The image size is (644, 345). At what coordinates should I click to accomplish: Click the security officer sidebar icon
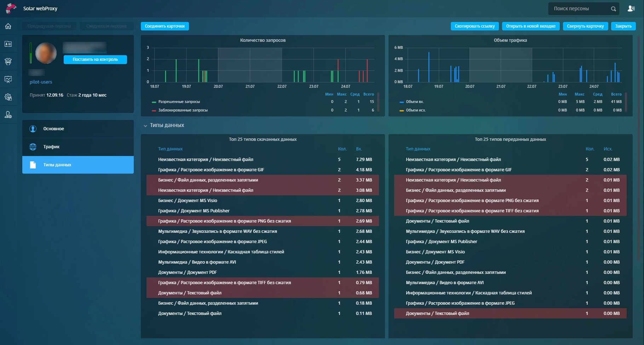pos(8,62)
